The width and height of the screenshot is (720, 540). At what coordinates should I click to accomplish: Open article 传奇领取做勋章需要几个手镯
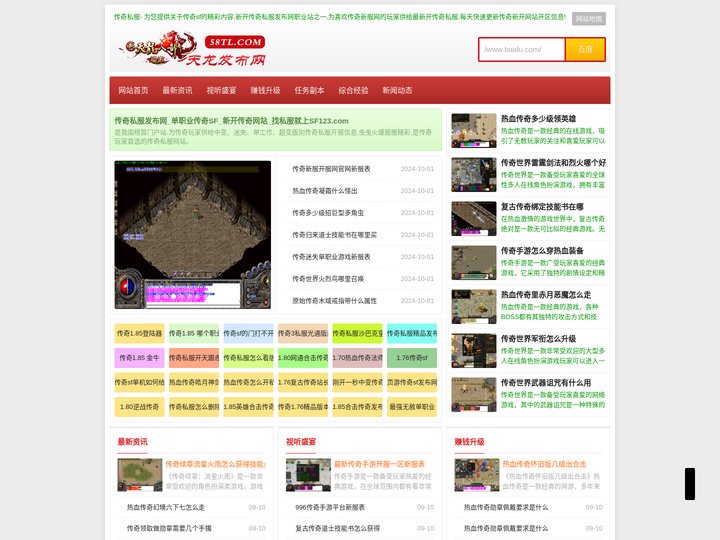[169, 529]
